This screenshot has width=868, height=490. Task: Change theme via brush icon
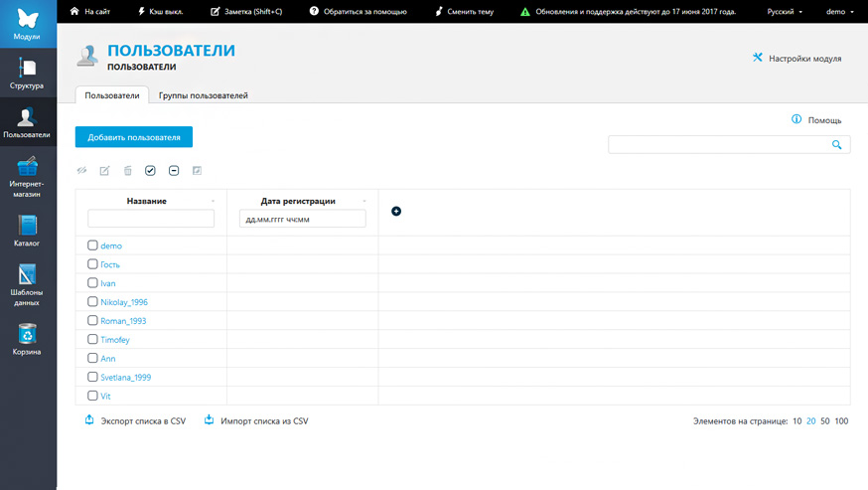438,11
